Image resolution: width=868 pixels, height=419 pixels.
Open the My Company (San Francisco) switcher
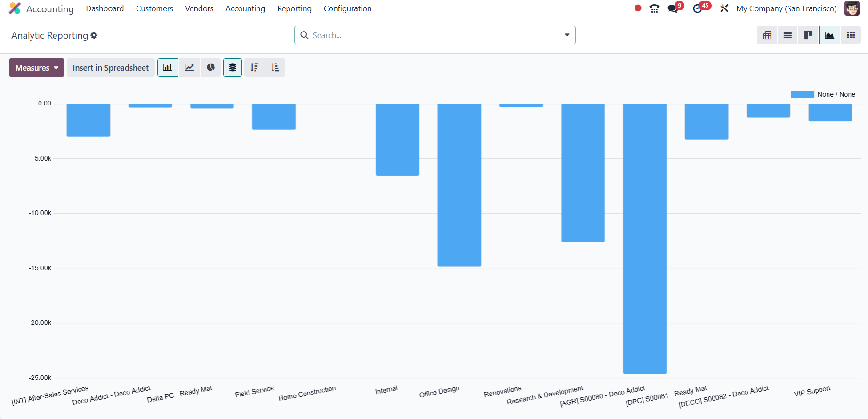[x=786, y=8]
